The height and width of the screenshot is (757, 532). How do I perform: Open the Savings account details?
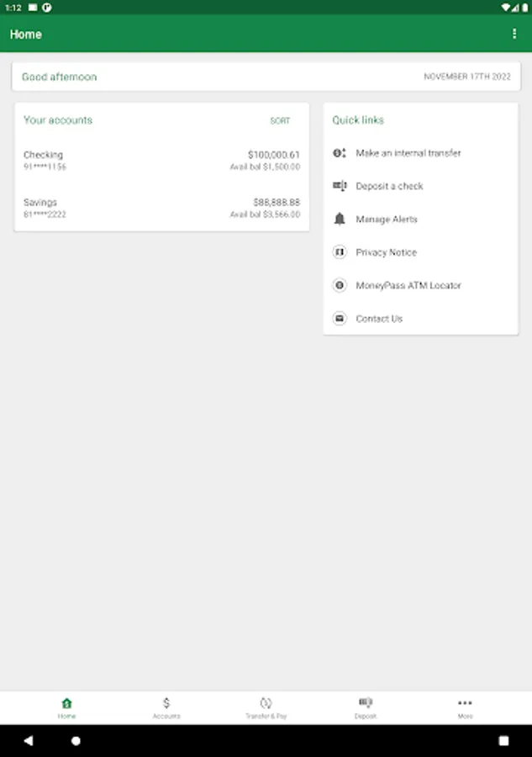pyautogui.click(x=161, y=208)
